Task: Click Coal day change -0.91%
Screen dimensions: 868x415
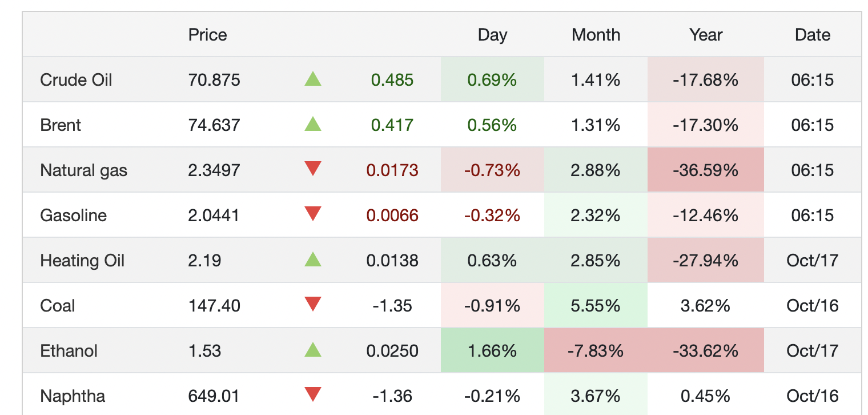Action: click(x=492, y=305)
